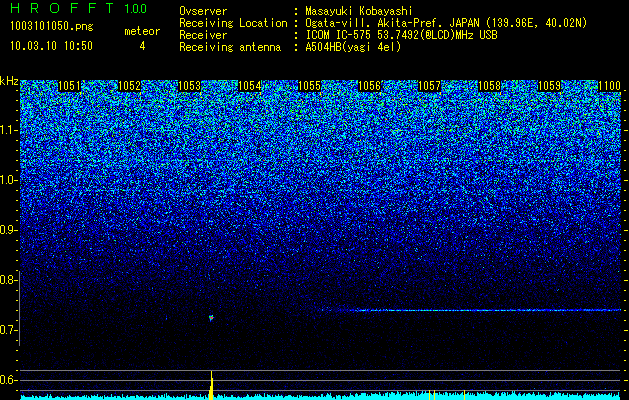Click the tall yellow peak in the bottom power graph

[x=211, y=385]
